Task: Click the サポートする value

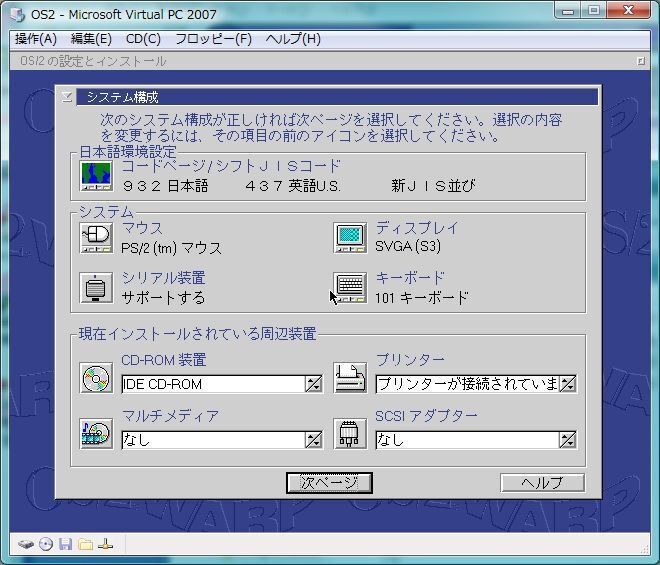Action: [163, 298]
